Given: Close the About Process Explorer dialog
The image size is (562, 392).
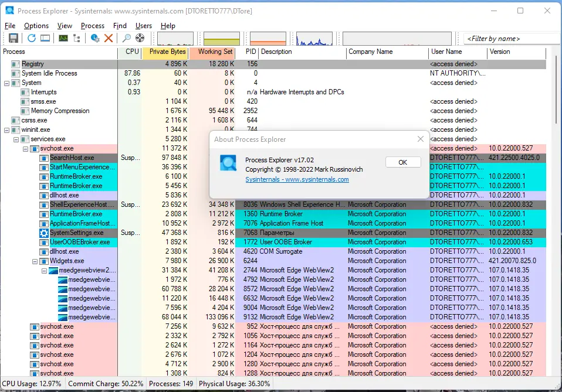Looking at the screenshot, I should coord(421,139).
